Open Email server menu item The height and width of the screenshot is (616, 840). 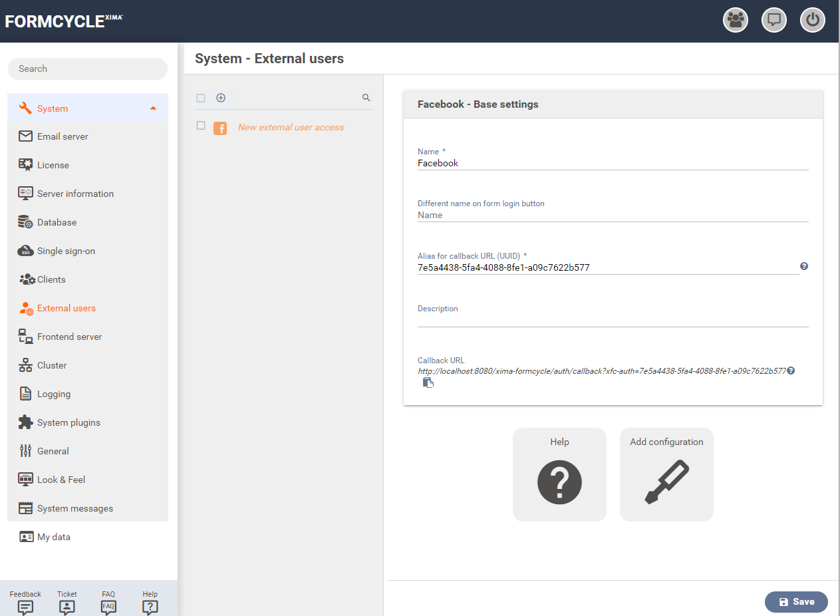(63, 136)
